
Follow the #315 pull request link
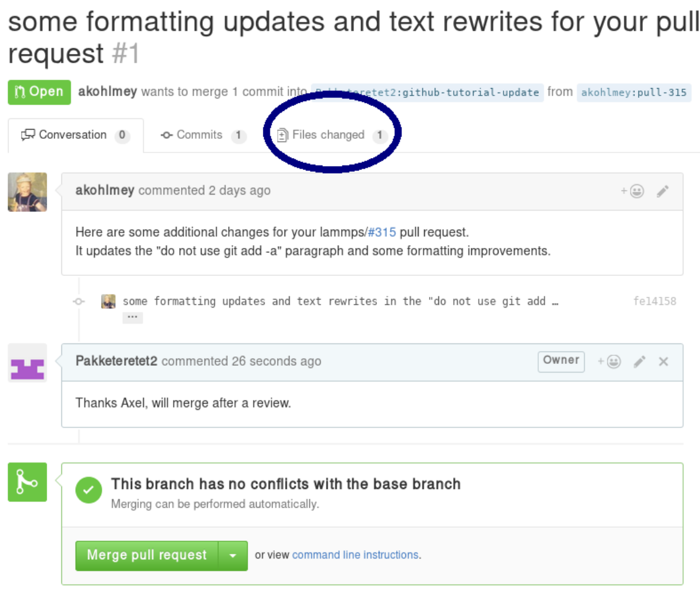click(382, 232)
